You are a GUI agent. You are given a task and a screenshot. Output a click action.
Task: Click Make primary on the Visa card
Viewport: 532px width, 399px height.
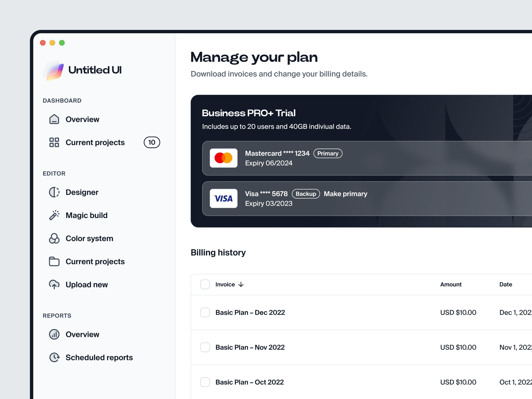[x=346, y=194]
